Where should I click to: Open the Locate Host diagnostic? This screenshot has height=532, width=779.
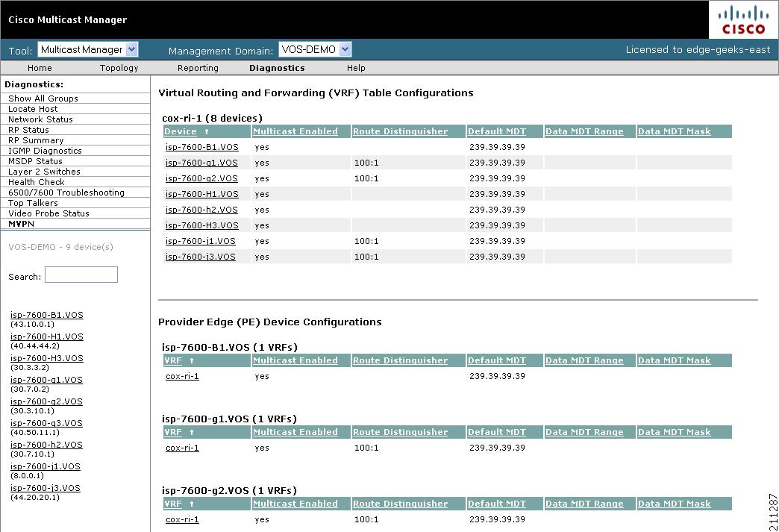[x=32, y=108]
